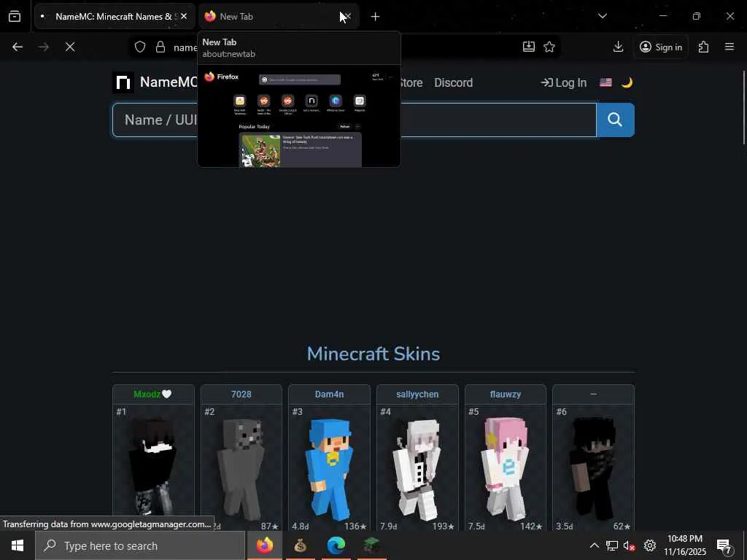Image resolution: width=747 pixels, height=560 pixels.
Task: Open flauwzy skin profile name
Action: [x=506, y=394]
